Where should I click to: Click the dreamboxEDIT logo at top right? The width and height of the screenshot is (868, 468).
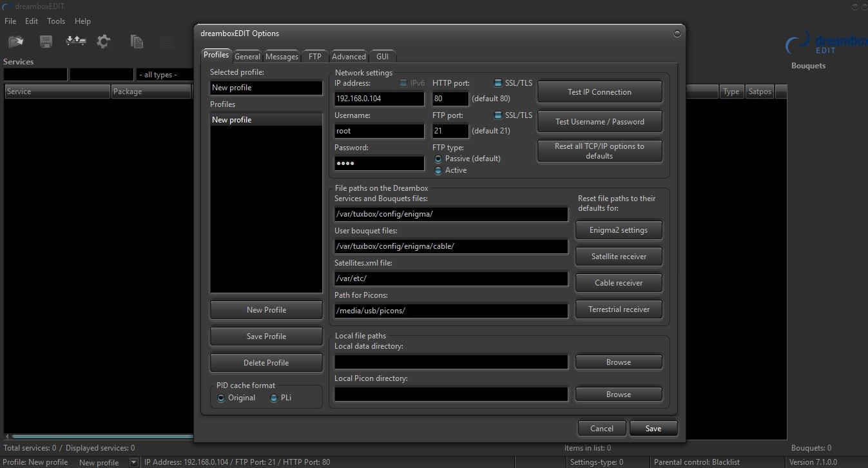[827, 44]
